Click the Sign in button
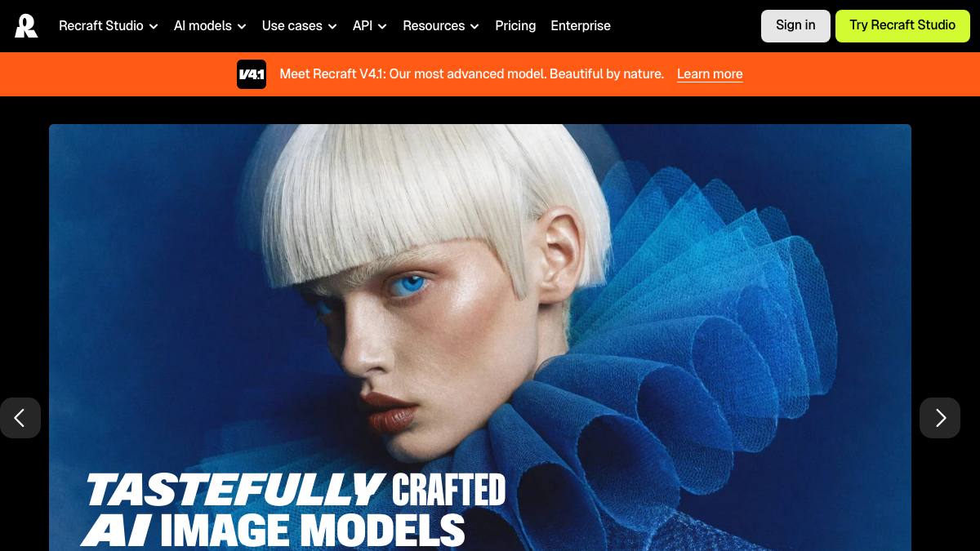The image size is (980, 551). coord(795,26)
